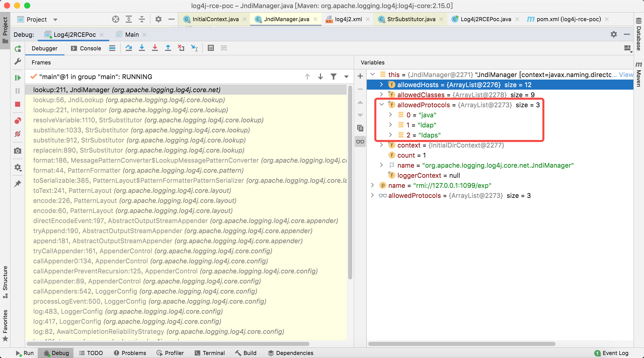Click the Step Over button

click(x=129, y=48)
